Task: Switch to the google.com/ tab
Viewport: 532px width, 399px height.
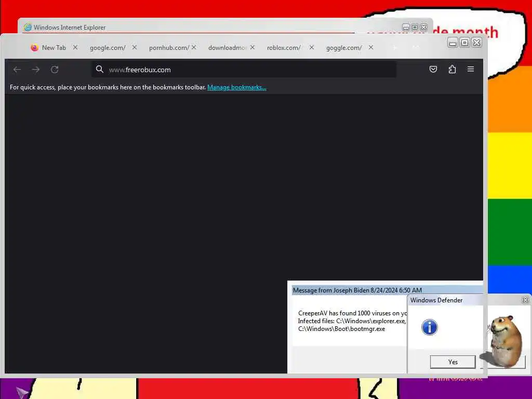Action: (x=108, y=48)
